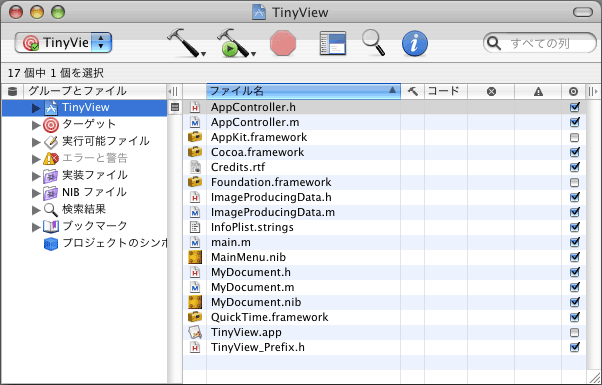Viewport: 602px width, 385px height.
Task: Open Find with the magnifying glass toolbar icon
Action: point(373,43)
